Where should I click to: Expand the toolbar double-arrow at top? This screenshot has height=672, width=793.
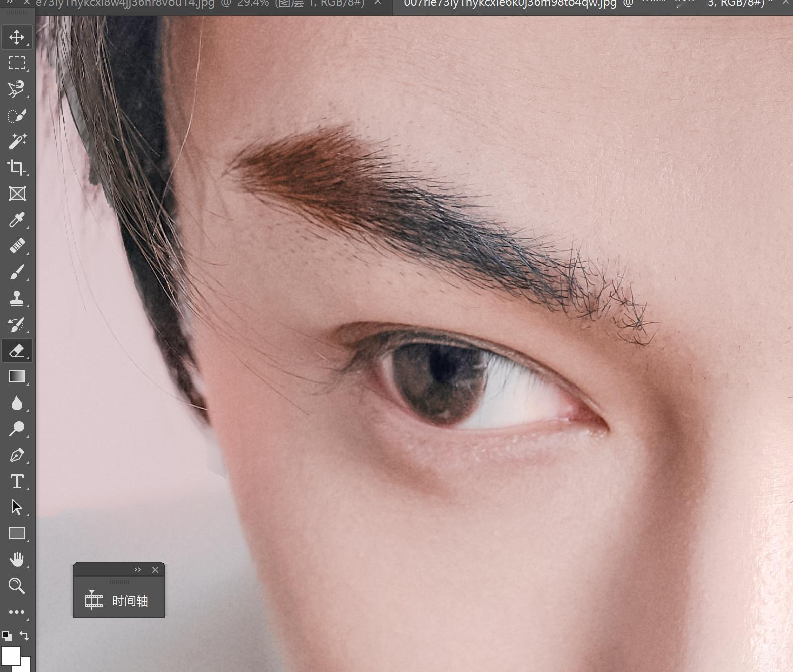coord(9,3)
